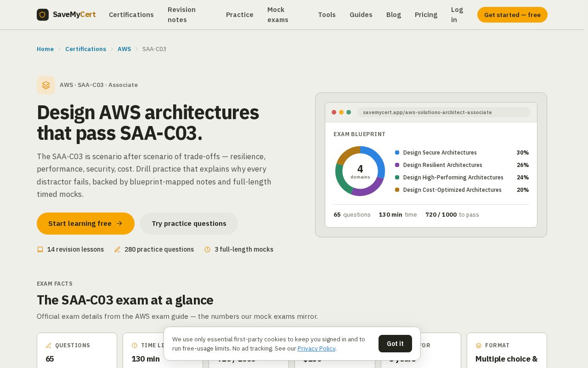This screenshot has height=368, width=588.
Task: Click the yellow dot in the browser mockup
Action: click(x=341, y=112)
